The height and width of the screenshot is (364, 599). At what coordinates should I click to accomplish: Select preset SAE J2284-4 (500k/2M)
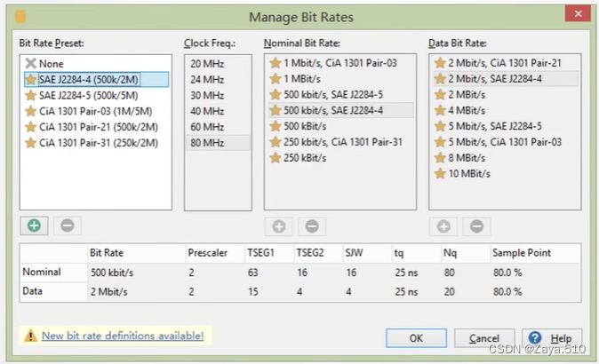click(x=96, y=79)
